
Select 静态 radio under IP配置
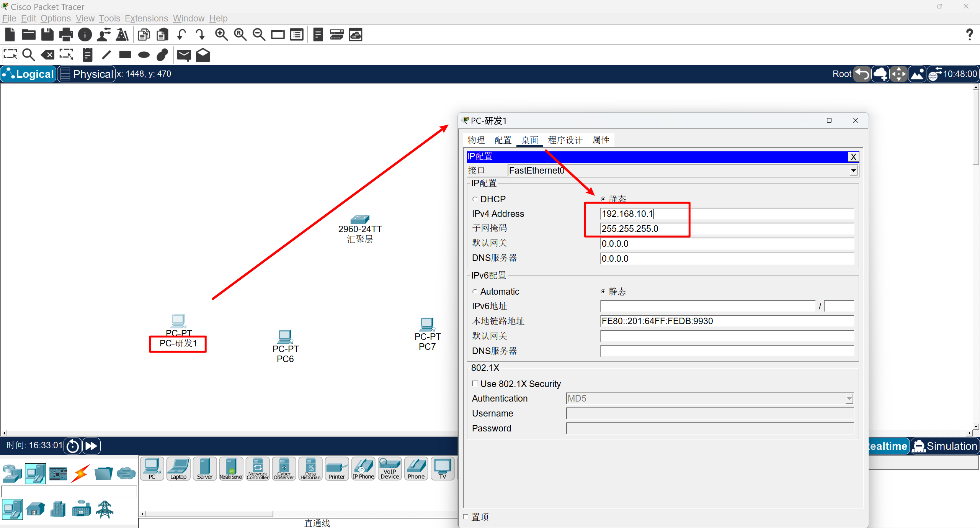[x=603, y=199]
